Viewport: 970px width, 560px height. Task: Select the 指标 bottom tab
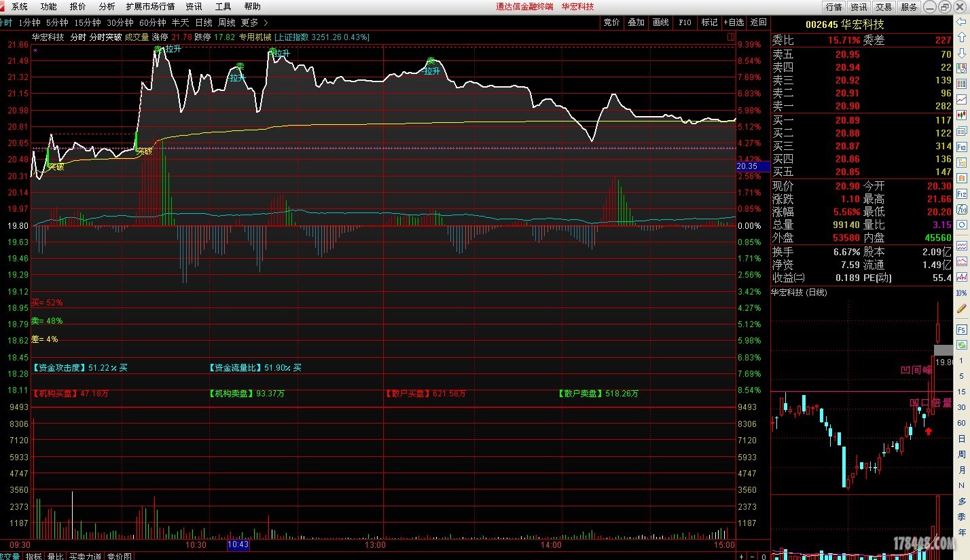[33, 556]
